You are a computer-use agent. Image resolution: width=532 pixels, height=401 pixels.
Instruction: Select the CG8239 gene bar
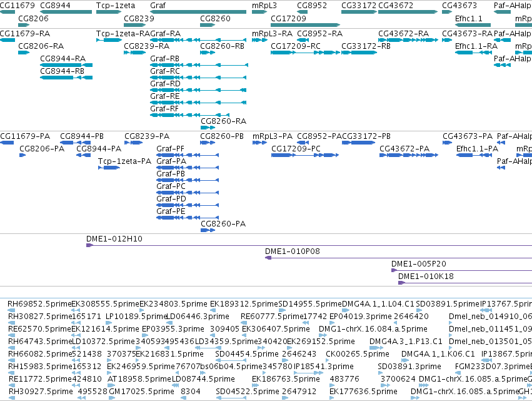coord(134,25)
